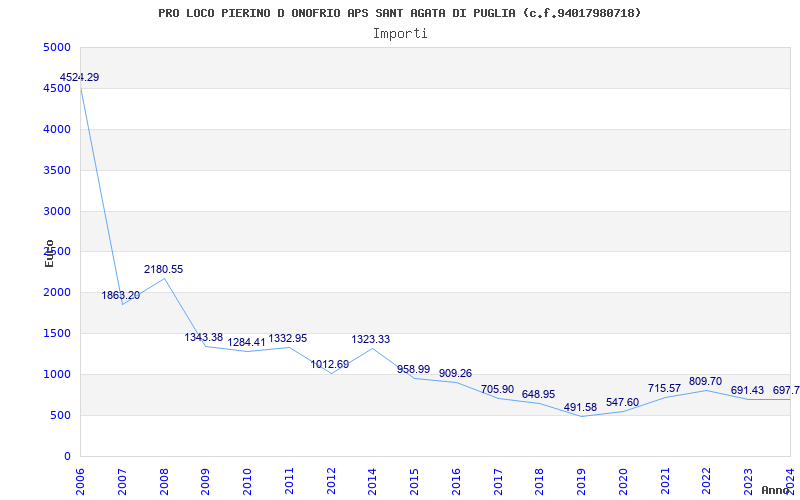Image resolution: width=800 pixels, height=500 pixels.
Task: Click the Anno x-axis label
Action: (776, 490)
